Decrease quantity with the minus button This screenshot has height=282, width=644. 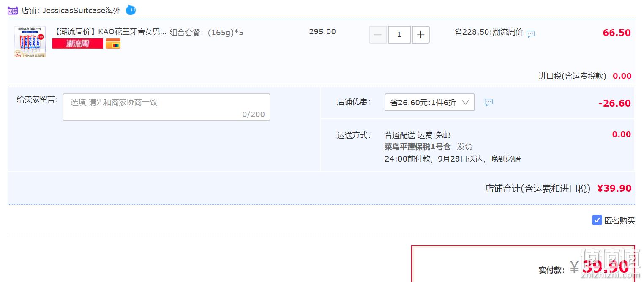(x=378, y=35)
